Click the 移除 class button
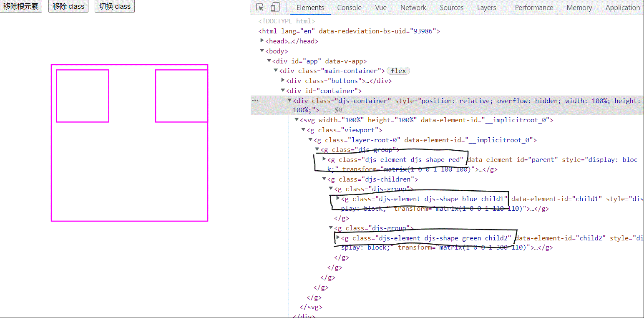 click(x=68, y=6)
